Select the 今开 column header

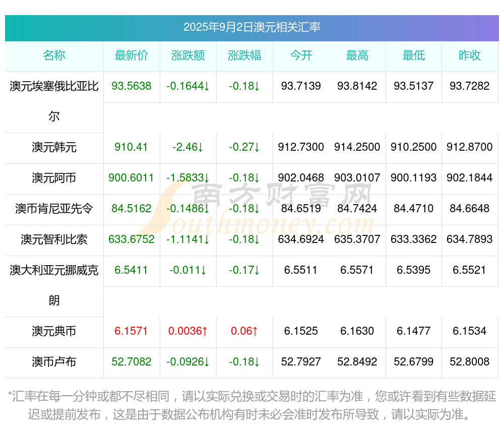click(301, 55)
